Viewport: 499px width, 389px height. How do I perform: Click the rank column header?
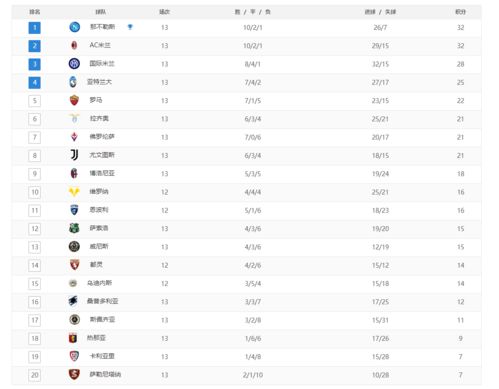coord(35,12)
